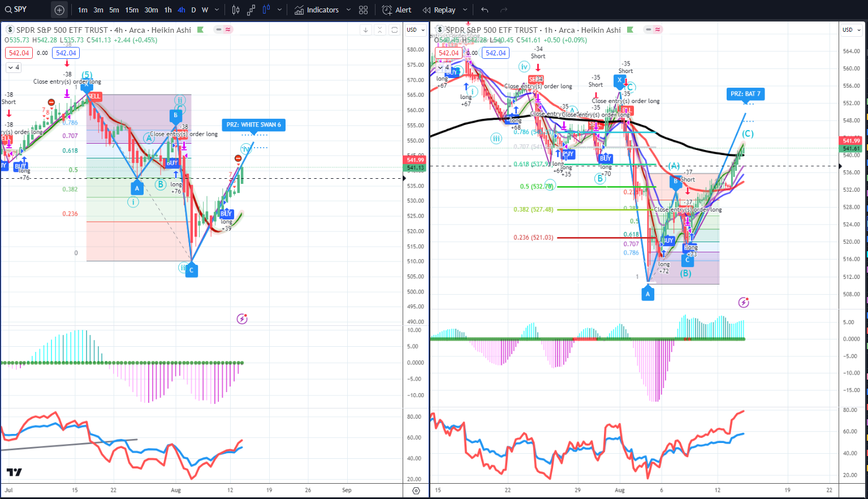
Task: Collapse the 4h chart pane
Action: click(x=380, y=30)
